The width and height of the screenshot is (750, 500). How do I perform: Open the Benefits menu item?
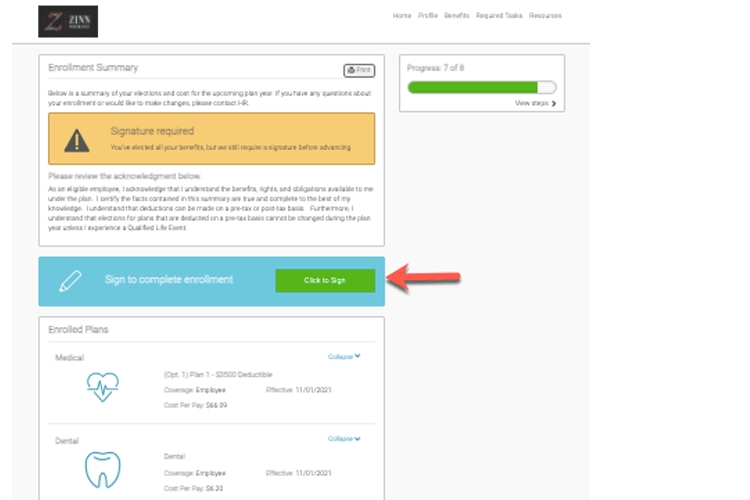point(457,16)
